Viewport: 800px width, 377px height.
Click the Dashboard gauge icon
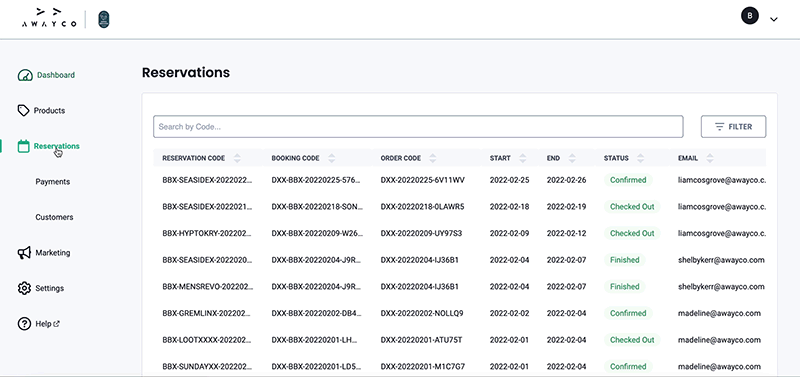(x=24, y=76)
